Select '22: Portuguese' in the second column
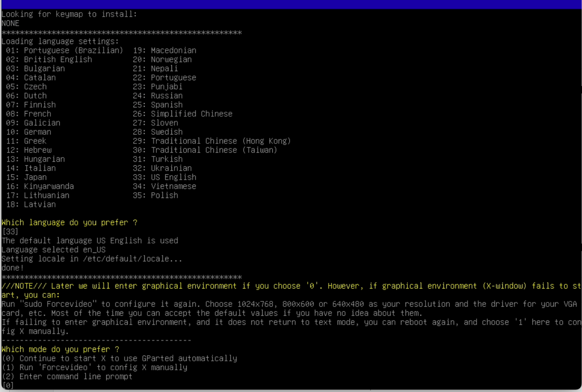Viewport: 582px width, 392px height. click(x=164, y=78)
